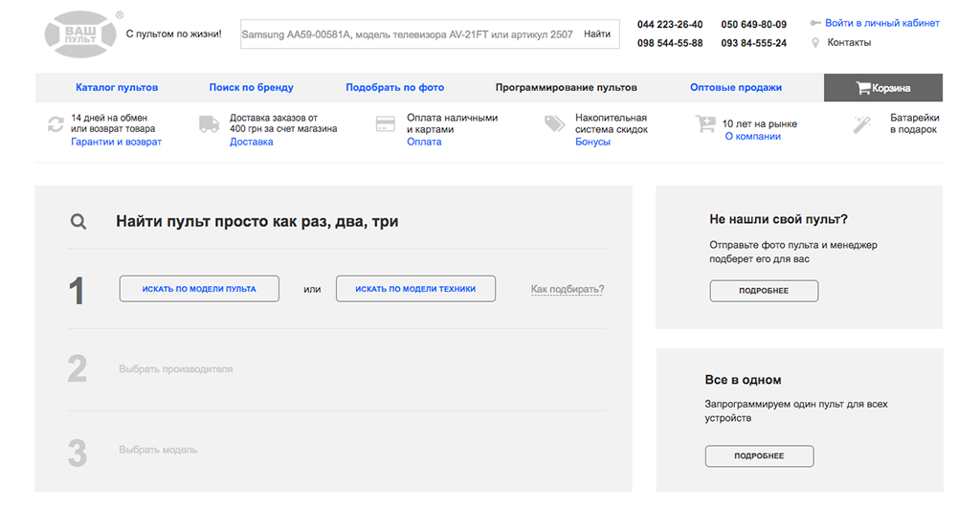Open the Каталог пультов menu item
The width and height of the screenshot is (980, 509).
117,87
